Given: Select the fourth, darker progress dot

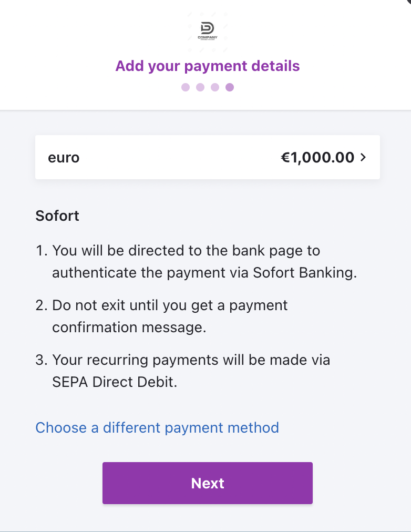Looking at the screenshot, I should coord(230,87).
